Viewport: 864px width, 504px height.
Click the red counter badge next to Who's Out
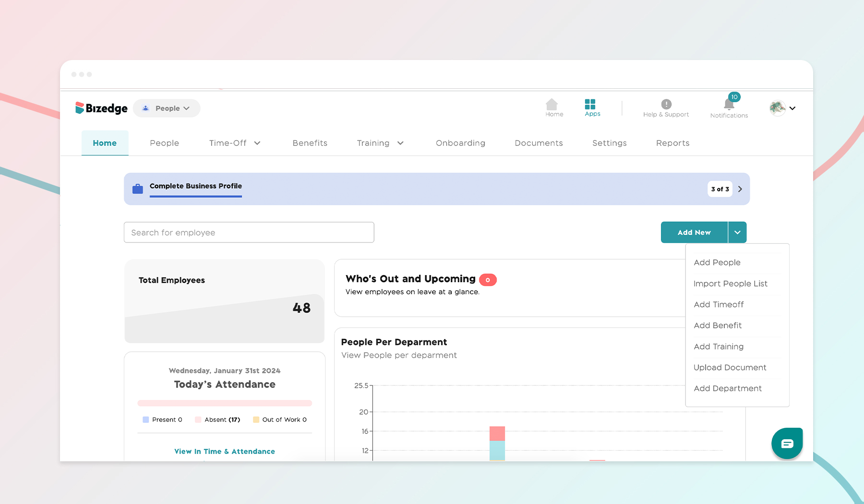488,279
